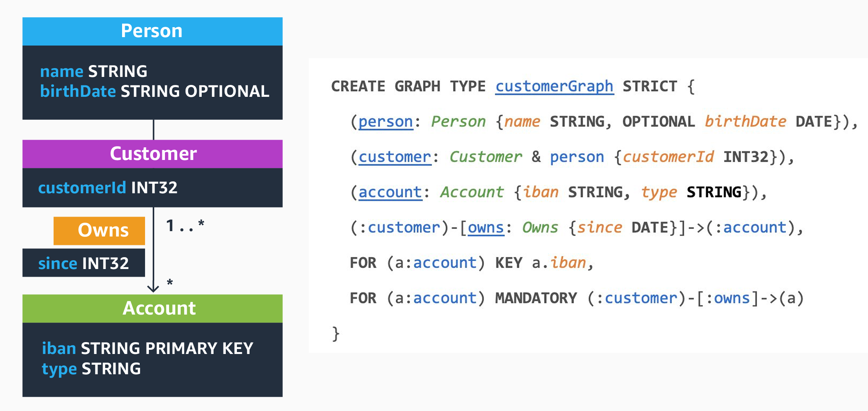
Task: Click the STRICT keyword in the first line
Action: coord(650,86)
